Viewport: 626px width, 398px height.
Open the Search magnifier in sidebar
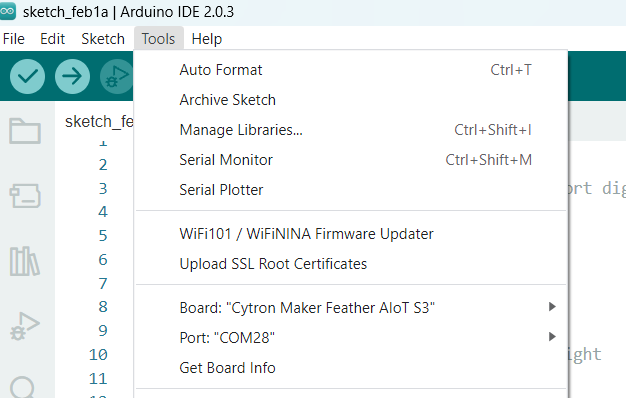coord(22,387)
